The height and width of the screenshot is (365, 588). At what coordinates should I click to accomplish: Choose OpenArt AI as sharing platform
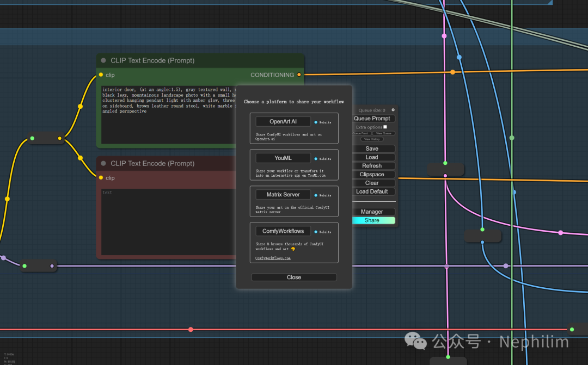pos(283,122)
